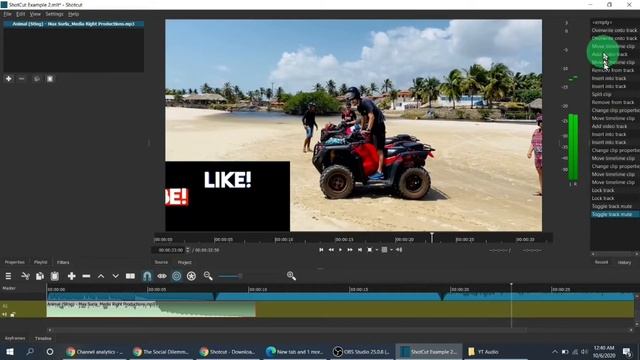Open the grid options dropdown arrow
640x360 pixels.
[391, 250]
